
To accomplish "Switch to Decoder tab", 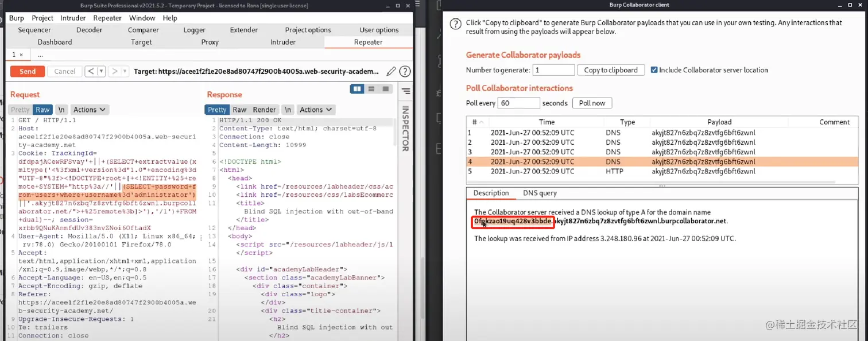I will [90, 30].
